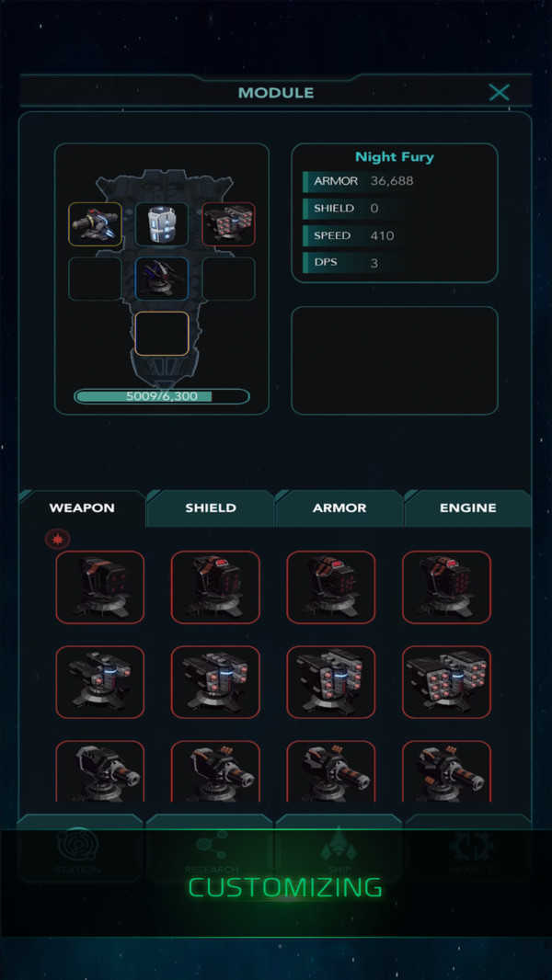Select the equipped red missile pod slot

tap(229, 223)
